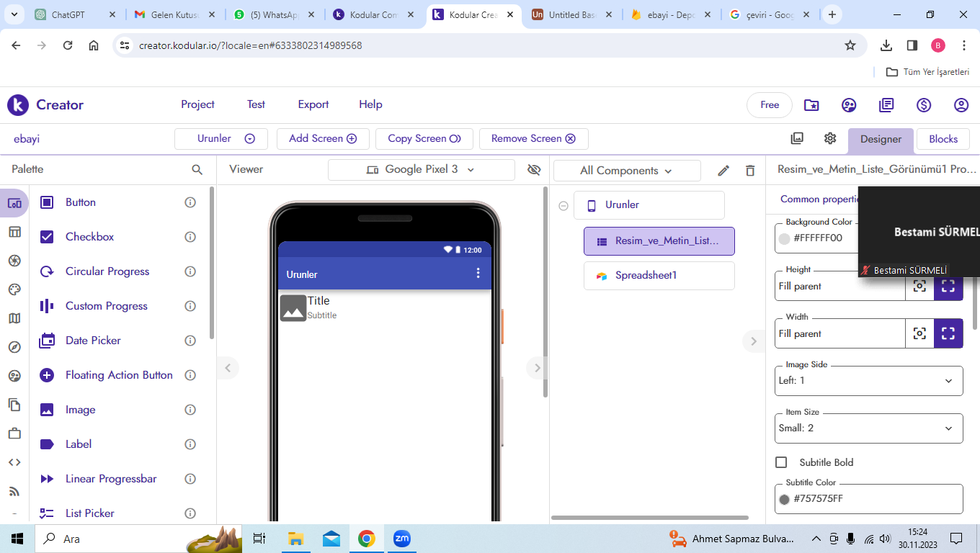Expand the properties panel arrow
This screenshot has width=980, height=553.
pyautogui.click(x=754, y=341)
